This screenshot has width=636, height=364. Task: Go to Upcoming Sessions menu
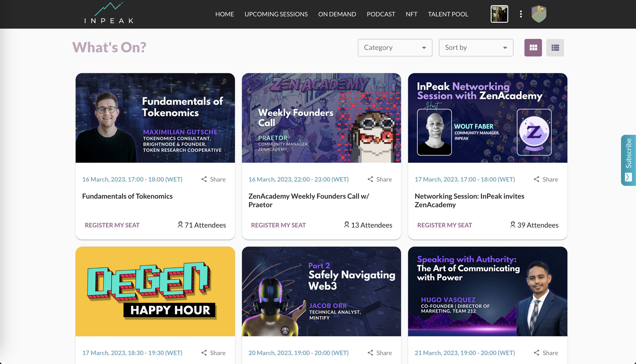(276, 14)
